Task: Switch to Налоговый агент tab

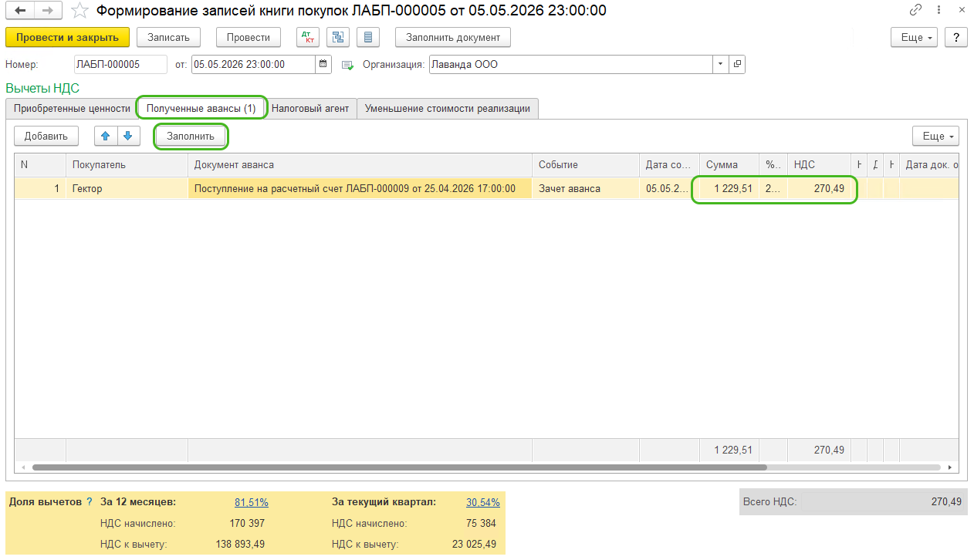Action: click(310, 109)
